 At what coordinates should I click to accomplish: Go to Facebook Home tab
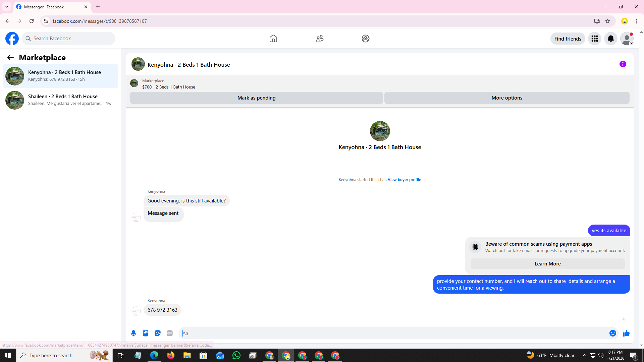click(x=273, y=39)
